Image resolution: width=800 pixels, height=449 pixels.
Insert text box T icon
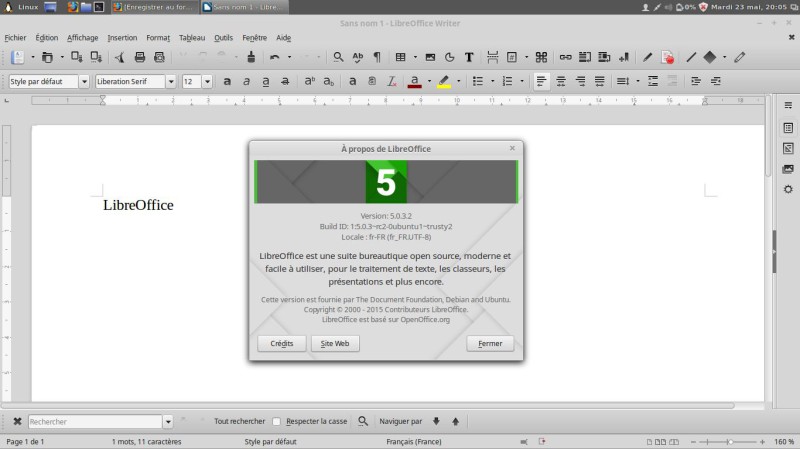pyautogui.click(x=469, y=57)
